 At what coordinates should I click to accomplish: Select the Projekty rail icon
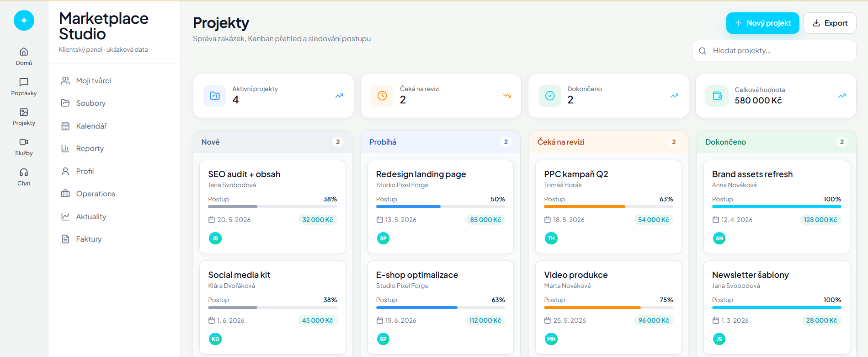pyautogui.click(x=24, y=112)
